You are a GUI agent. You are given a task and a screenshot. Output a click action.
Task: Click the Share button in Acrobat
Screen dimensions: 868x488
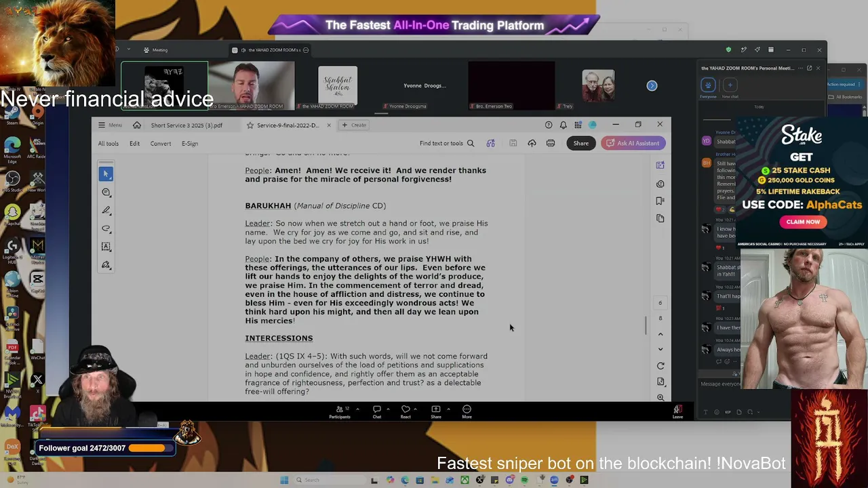point(581,143)
